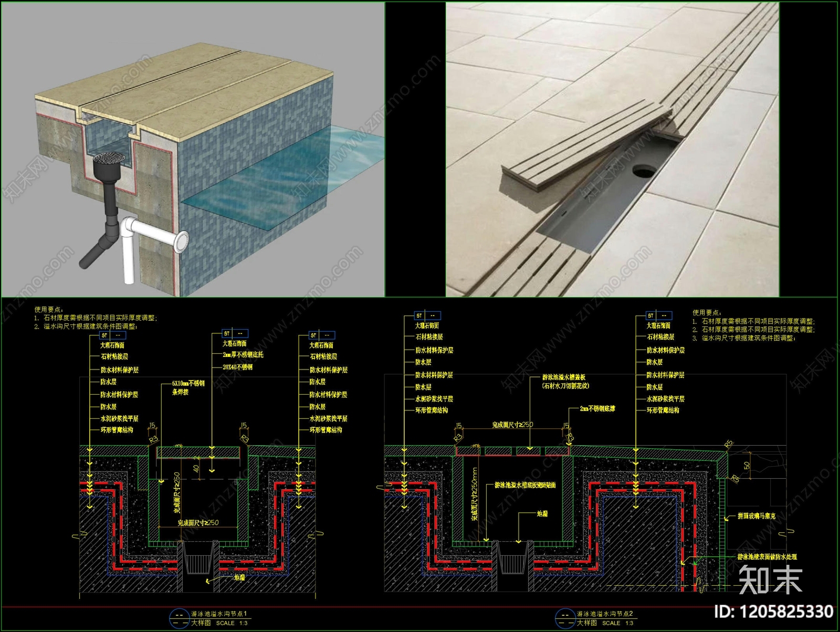Click the section marker circle of node 2 title
The width and height of the screenshot is (840, 632).
click(565, 618)
